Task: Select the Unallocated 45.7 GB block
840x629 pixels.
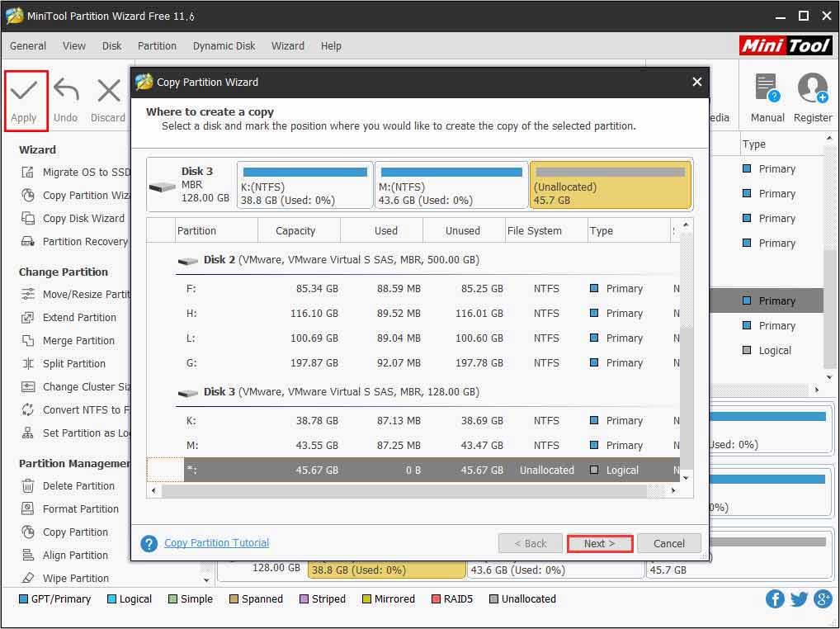Action: pyautogui.click(x=610, y=186)
